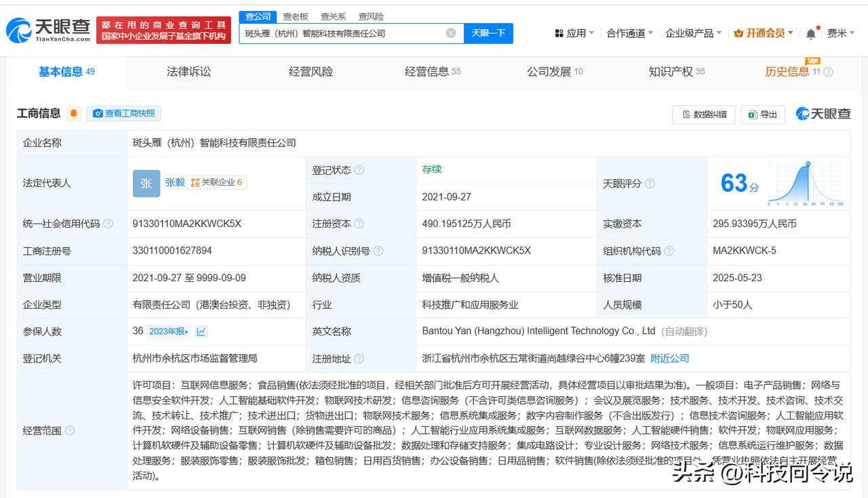Click the 天眼一下 search button
Image resolution: width=868 pixels, height=498 pixels.
pyautogui.click(x=488, y=33)
